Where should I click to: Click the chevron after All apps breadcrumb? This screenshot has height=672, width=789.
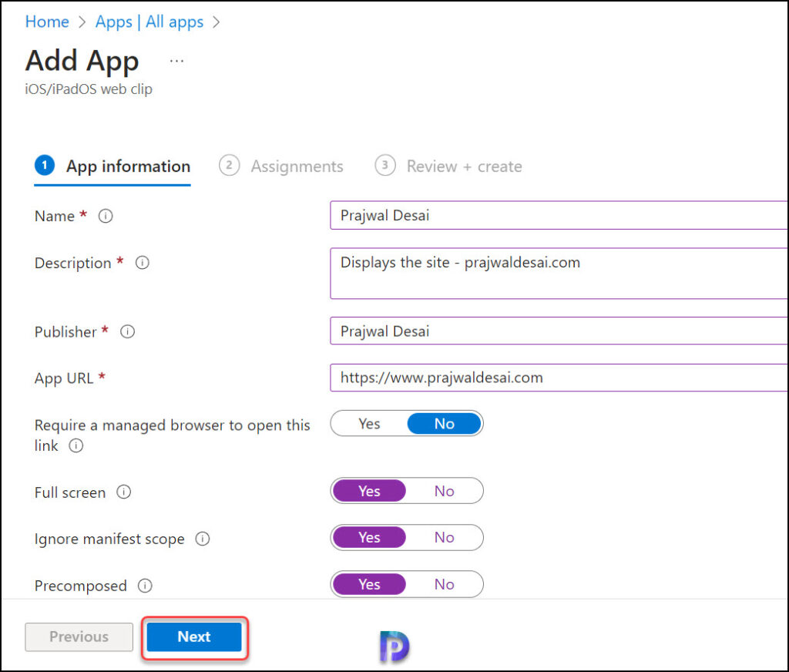[x=216, y=22]
